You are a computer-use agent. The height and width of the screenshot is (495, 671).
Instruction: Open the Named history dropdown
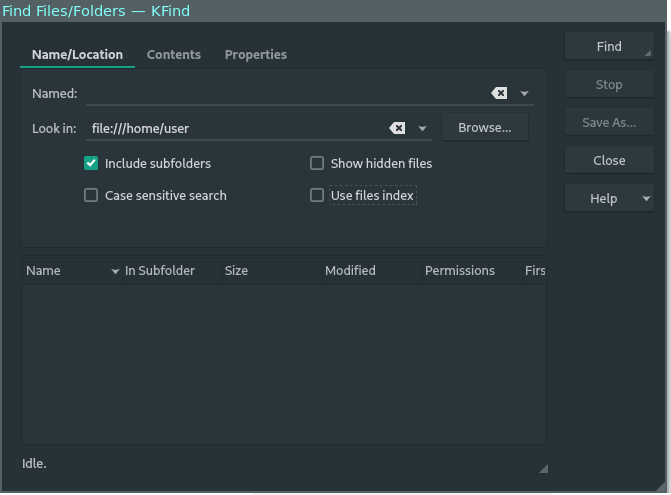click(524, 94)
